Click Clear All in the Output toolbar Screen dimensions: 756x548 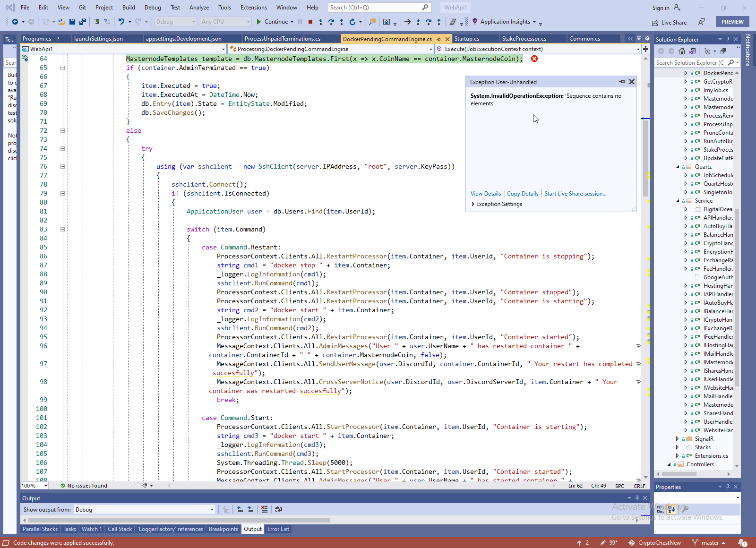coord(264,509)
